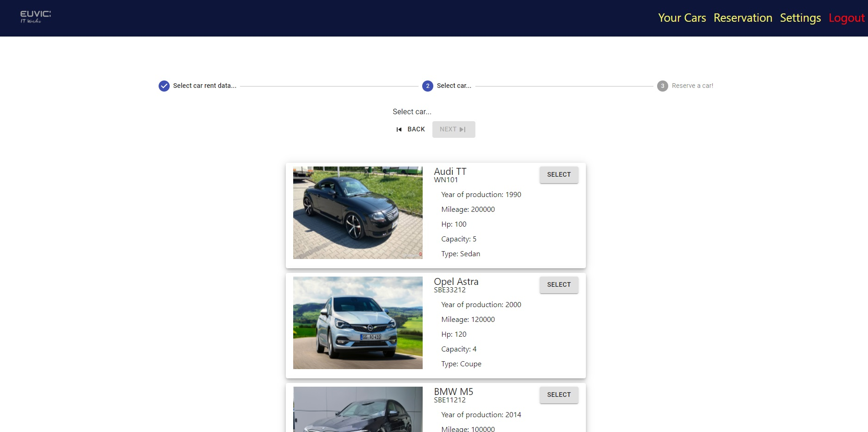Image resolution: width=868 pixels, height=432 pixels.
Task: Click the Audi TT photo thumbnail
Action: [357, 213]
